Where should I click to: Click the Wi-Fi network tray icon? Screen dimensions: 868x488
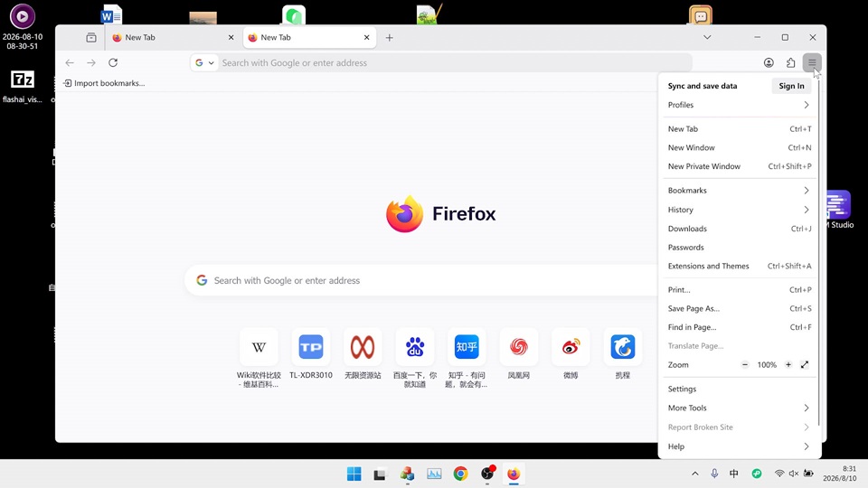[x=778, y=474]
